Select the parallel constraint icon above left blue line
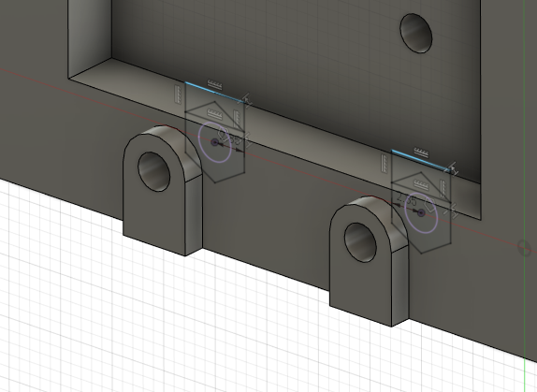 (x=215, y=84)
